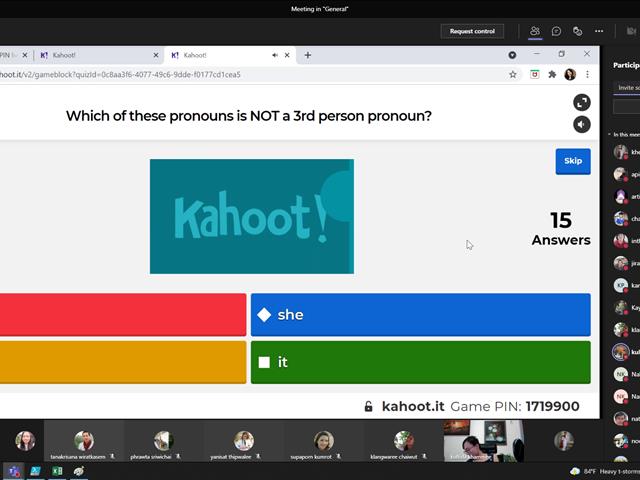
Task: Close the partially visible PIN tab
Action: (24, 55)
